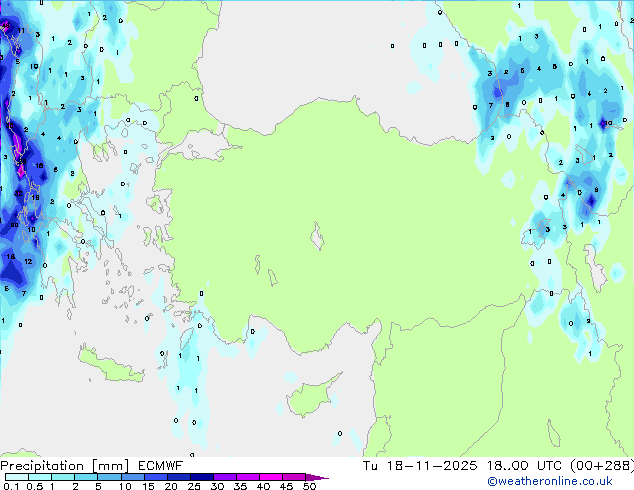The height and width of the screenshot is (490, 634).
Task: Click the 5–10 mm legend swatch
Action: (x=109, y=477)
